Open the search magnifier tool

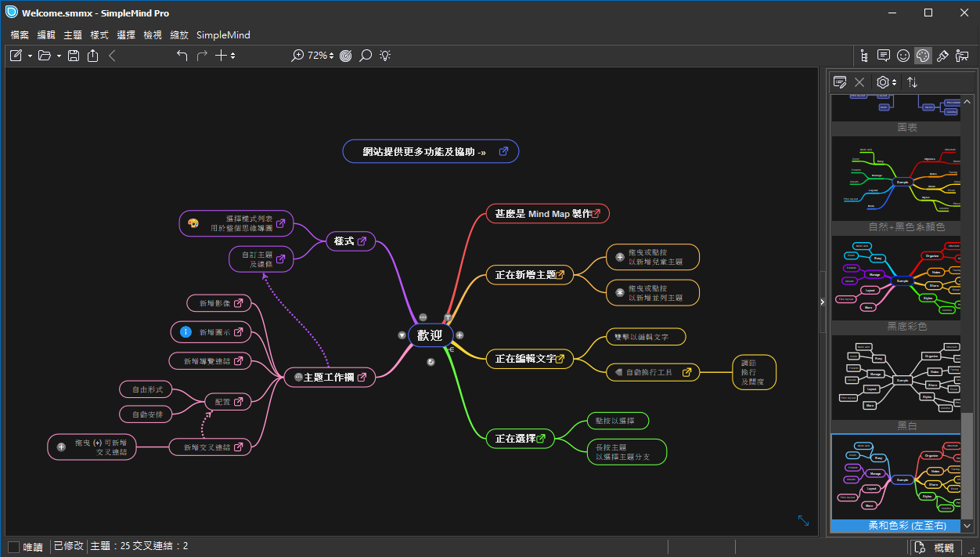(366, 56)
